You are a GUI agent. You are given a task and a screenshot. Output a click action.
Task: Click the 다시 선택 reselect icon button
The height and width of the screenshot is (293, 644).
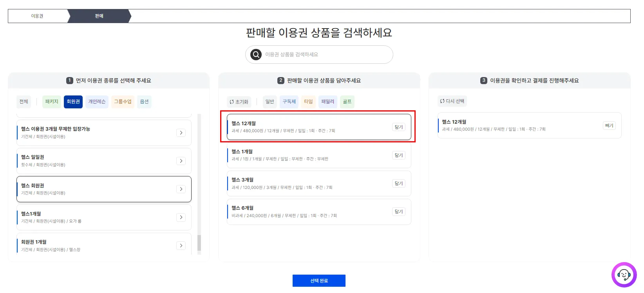point(452,101)
